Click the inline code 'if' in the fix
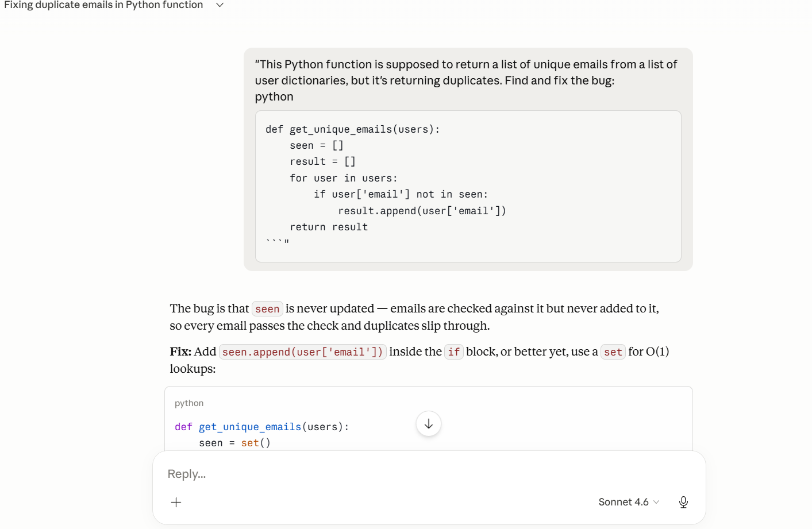812x529 pixels. click(454, 352)
